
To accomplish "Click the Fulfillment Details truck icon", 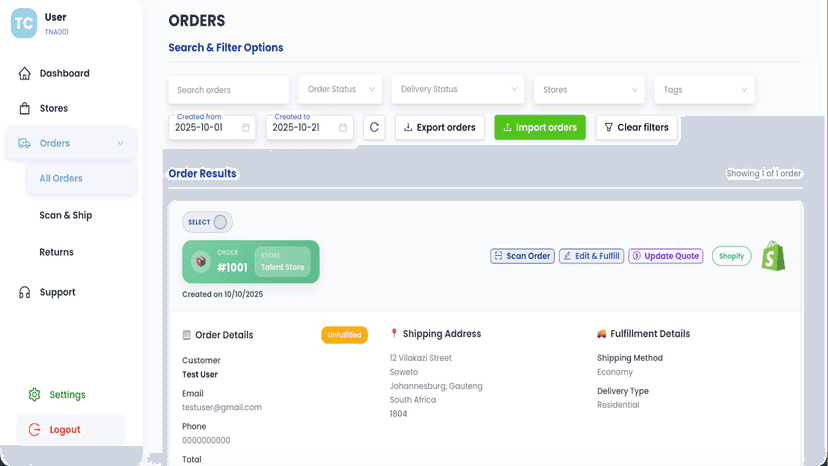I will point(601,334).
